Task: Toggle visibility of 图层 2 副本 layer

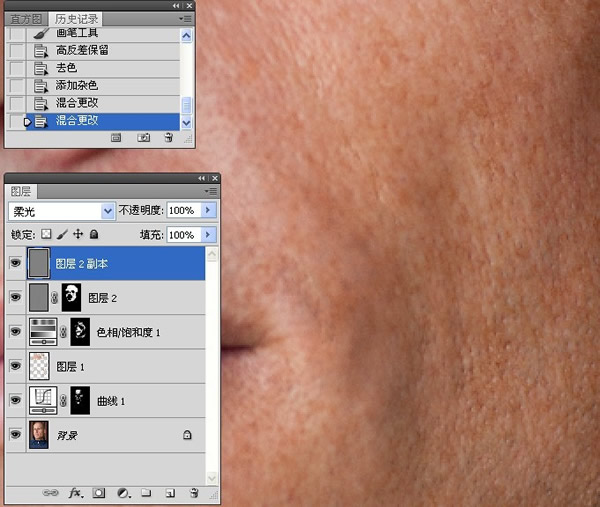Action: [15, 264]
